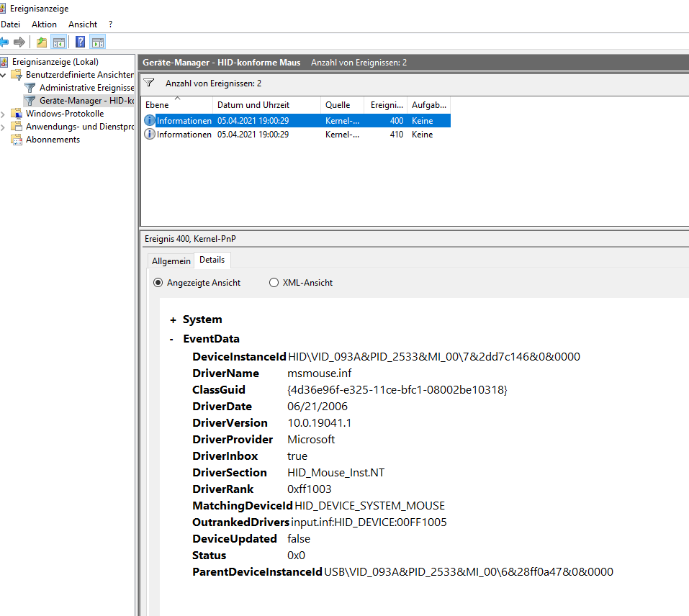Select Abonnements tree item
Image resolution: width=689 pixels, height=616 pixels.
[53, 140]
